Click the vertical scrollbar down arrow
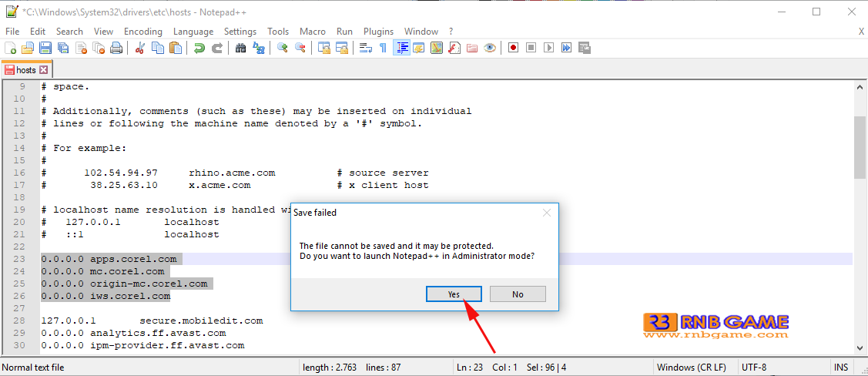This screenshot has height=376, width=868. [860, 347]
